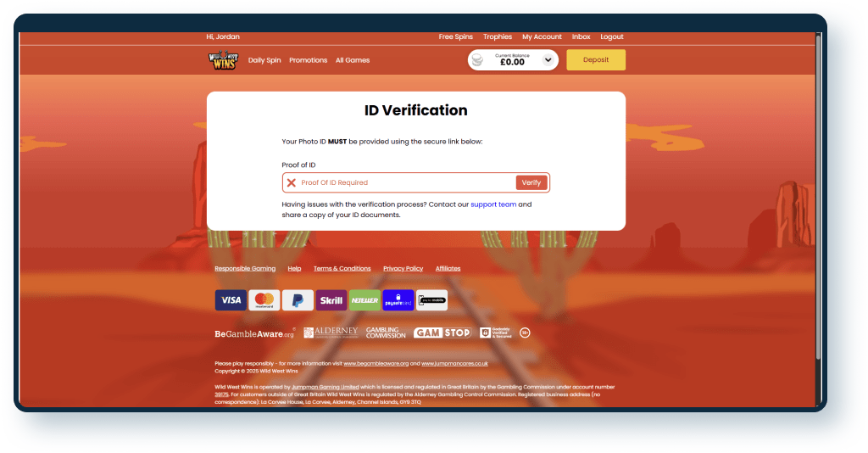Click the coins icon beside balance
The height and width of the screenshot is (453, 868).
point(477,60)
